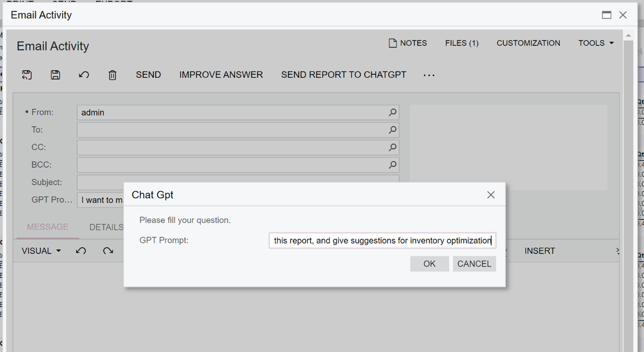This screenshot has width=644, height=352.
Task: Undo in the message editor
Action: click(81, 251)
